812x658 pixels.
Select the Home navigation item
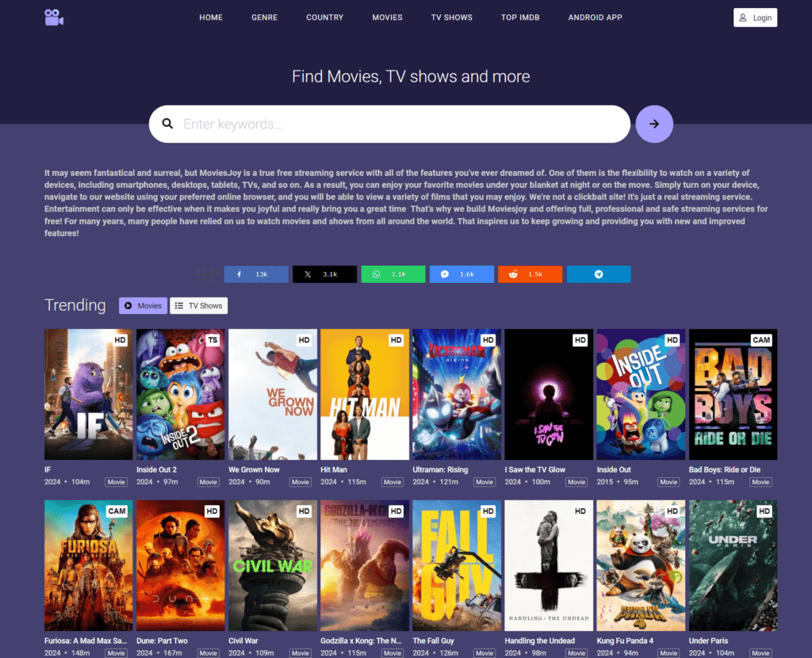[x=211, y=17]
